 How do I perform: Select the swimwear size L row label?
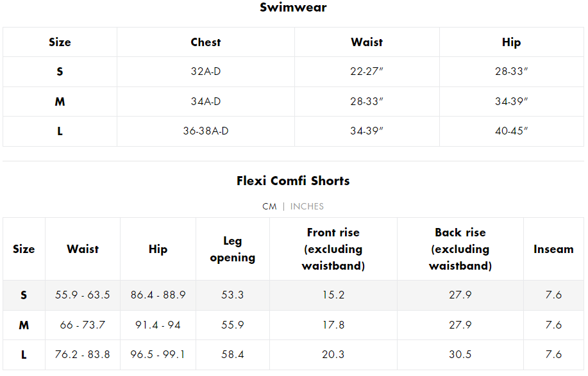60,131
